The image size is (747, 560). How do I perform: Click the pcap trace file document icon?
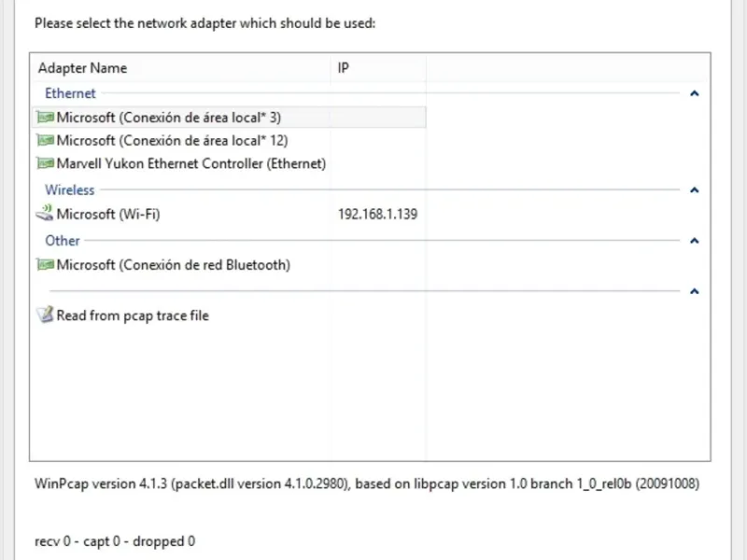coord(45,315)
